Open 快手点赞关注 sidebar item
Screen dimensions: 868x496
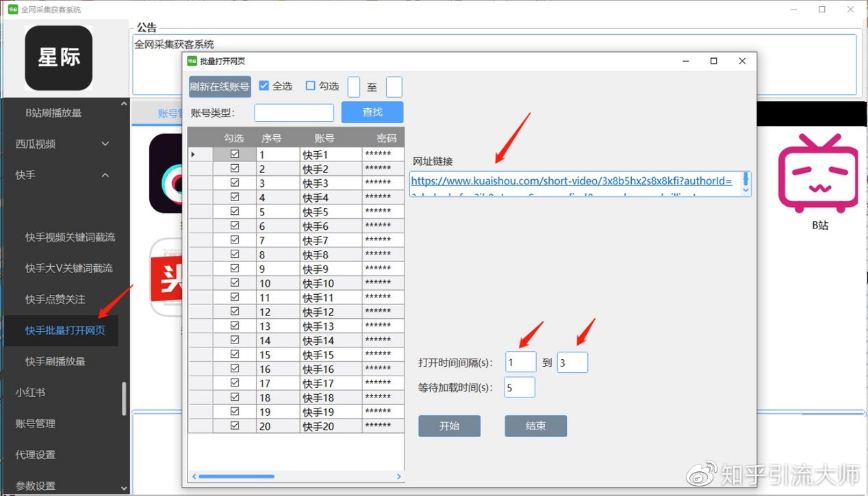pos(55,299)
